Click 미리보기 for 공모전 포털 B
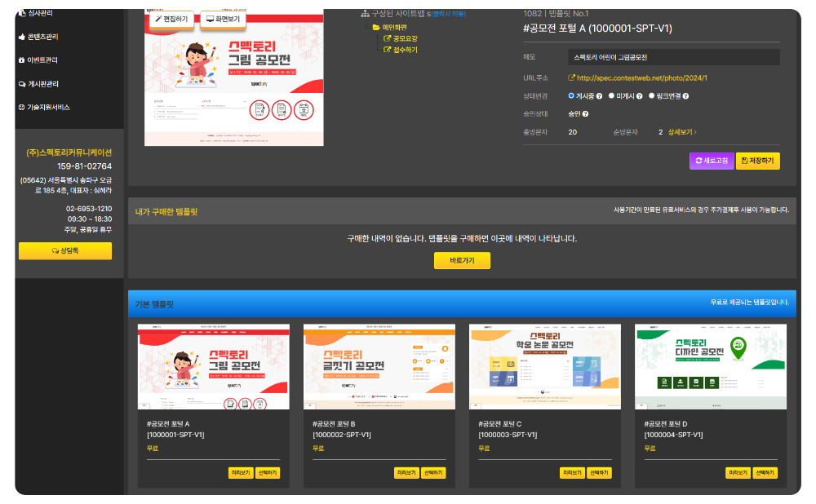The height and width of the screenshot is (504, 816). click(406, 473)
